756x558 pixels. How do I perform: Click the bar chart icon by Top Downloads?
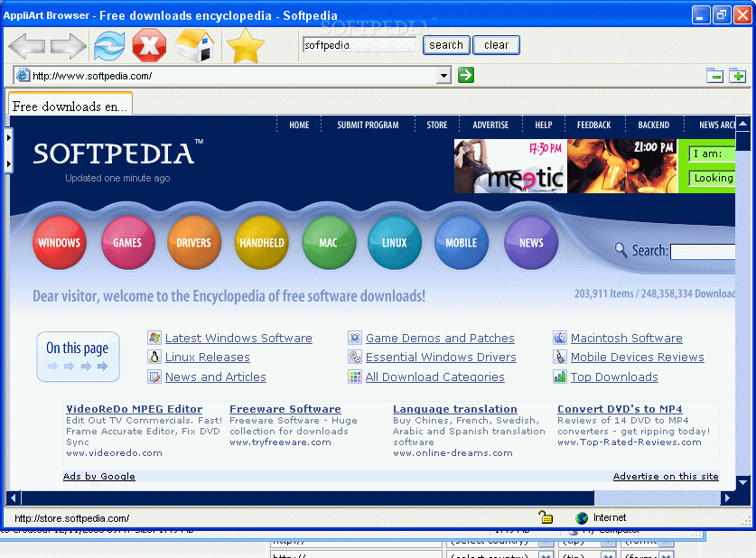point(560,377)
